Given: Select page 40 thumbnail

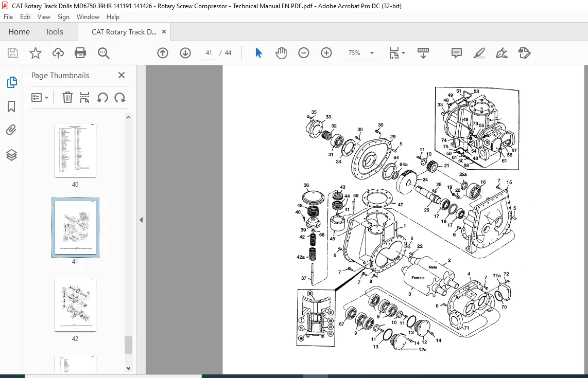Looking at the screenshot, I should [x=75, y=150].
